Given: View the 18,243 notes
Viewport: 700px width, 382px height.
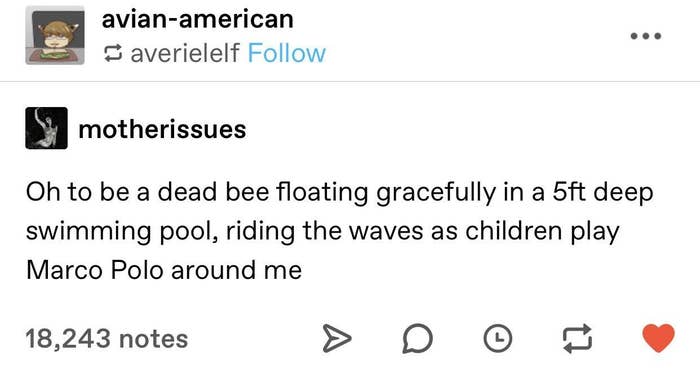Looking at the screenshot, I should click(x=107, y=339).
